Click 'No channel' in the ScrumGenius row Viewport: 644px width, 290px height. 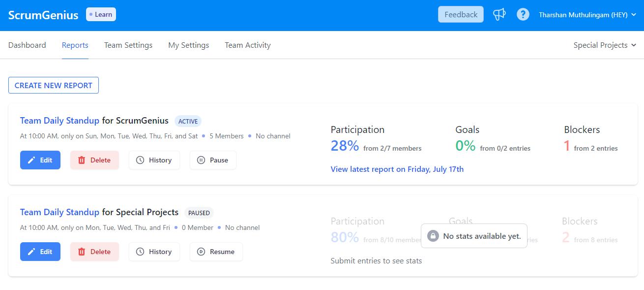(x=273, y=136)
